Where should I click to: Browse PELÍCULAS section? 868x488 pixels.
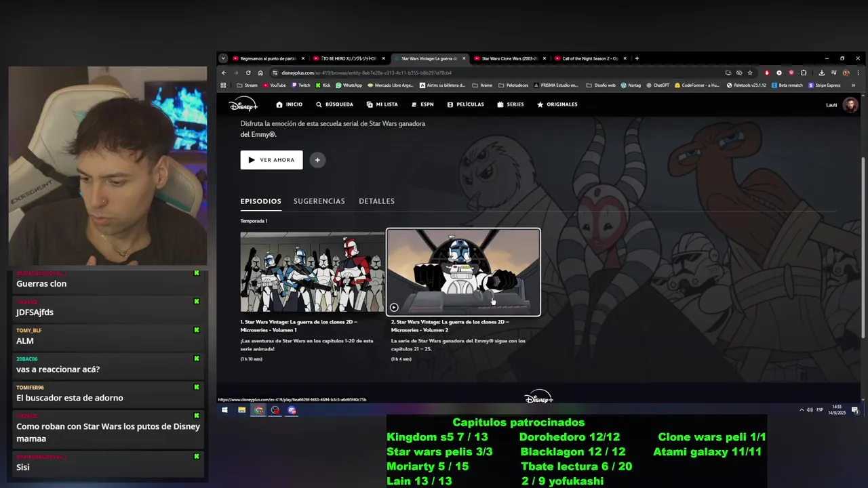coord(465,104)
